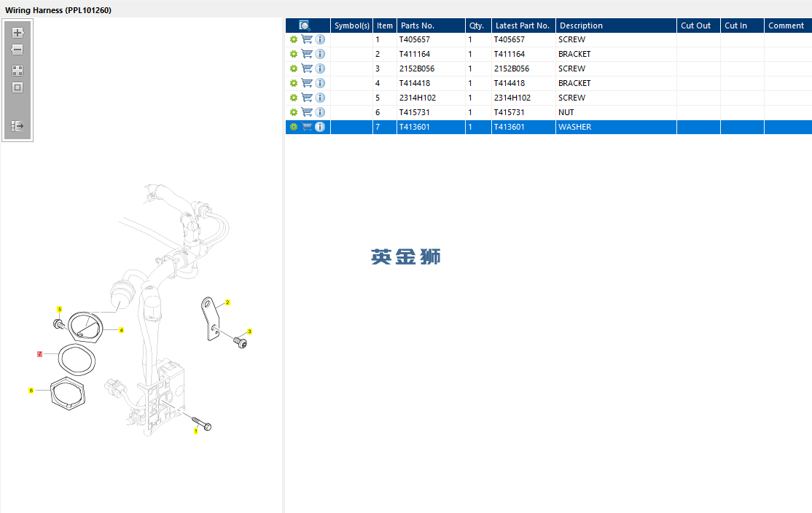Show info for part T405657
The image size is (812, 513).
320,39
